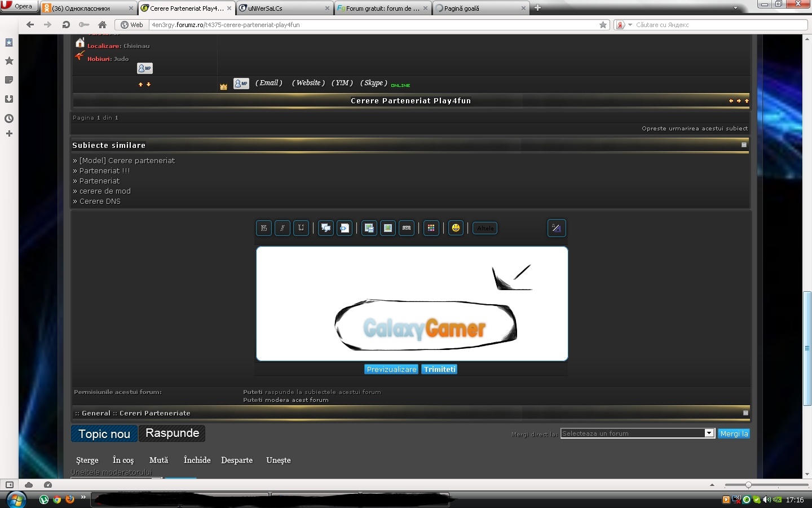The image size is (812, 508).
Task: Open the ( Email ) profile link
Action: point(269,83)
